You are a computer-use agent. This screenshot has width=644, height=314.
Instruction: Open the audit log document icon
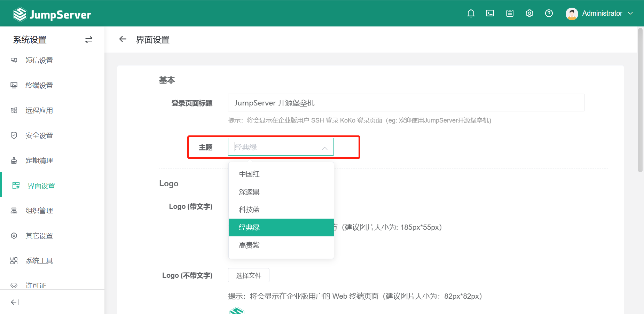[510, 13]
